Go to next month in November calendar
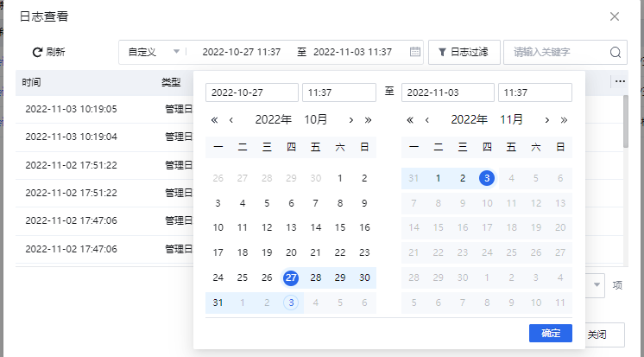Image resolution: width=644 pixels, height=357 pixels. (x=546, y=119)
